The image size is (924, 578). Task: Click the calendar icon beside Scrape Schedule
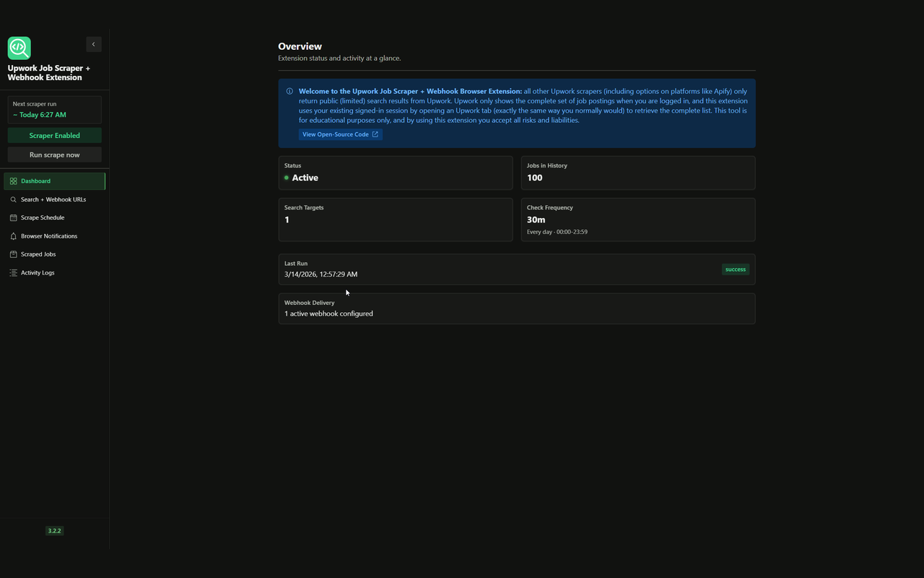(13, 217)
